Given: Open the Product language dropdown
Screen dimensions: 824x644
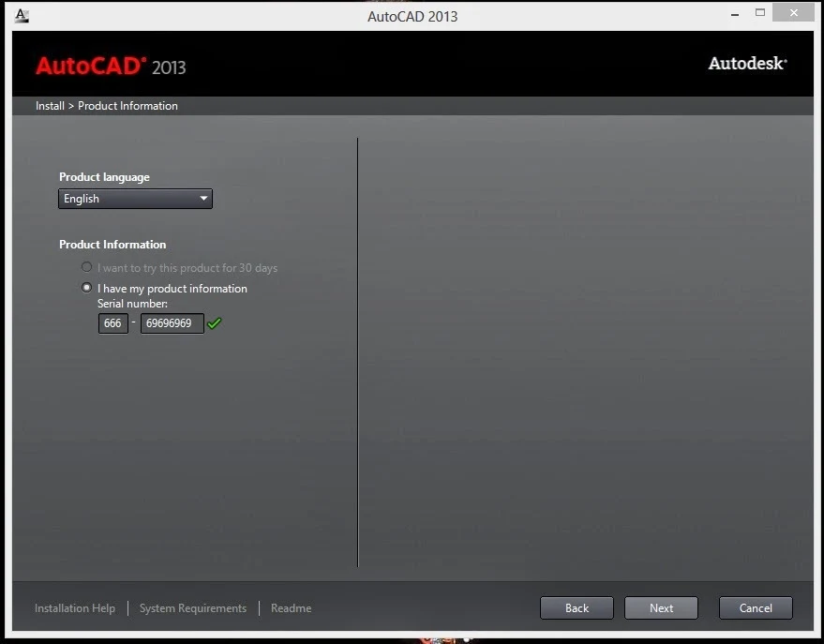Looking at the screenshot, I should (x=136, y=199).
